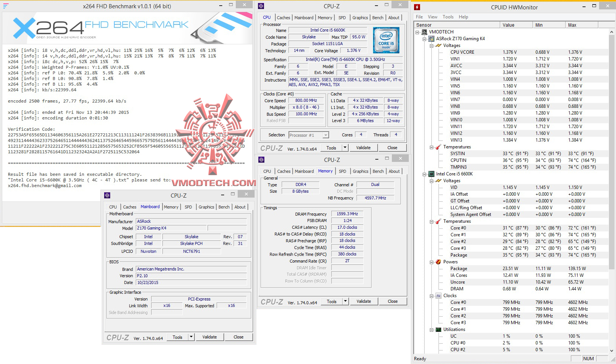Click the Clocks waveform icon in HWMonitor
616x364 pixels.
point(438,296)
